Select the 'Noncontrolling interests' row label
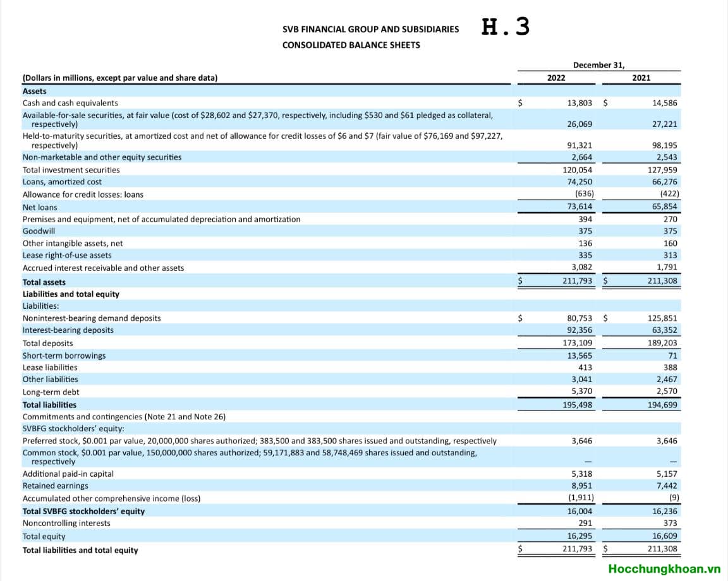The width and height of the screenshot is (728, 581). tap(66, 524)
